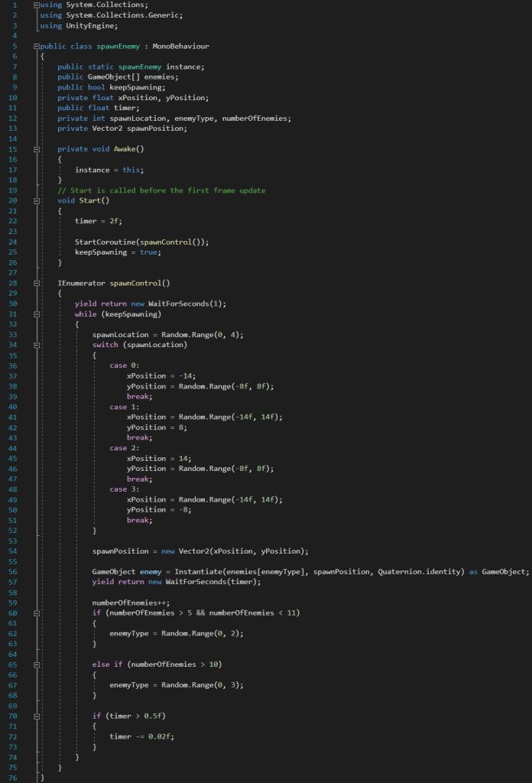Collapse the spawnControl coroutine fold marker

pos(37,283)
